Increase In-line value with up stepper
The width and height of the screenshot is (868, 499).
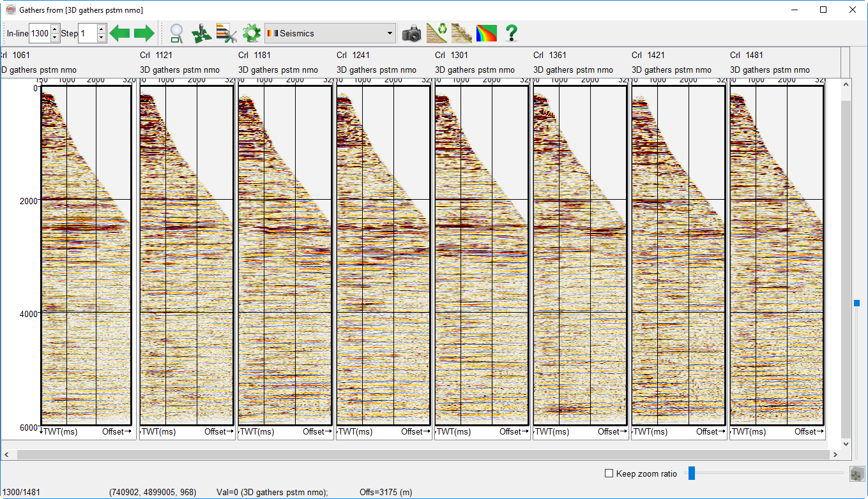pos(55,29)
